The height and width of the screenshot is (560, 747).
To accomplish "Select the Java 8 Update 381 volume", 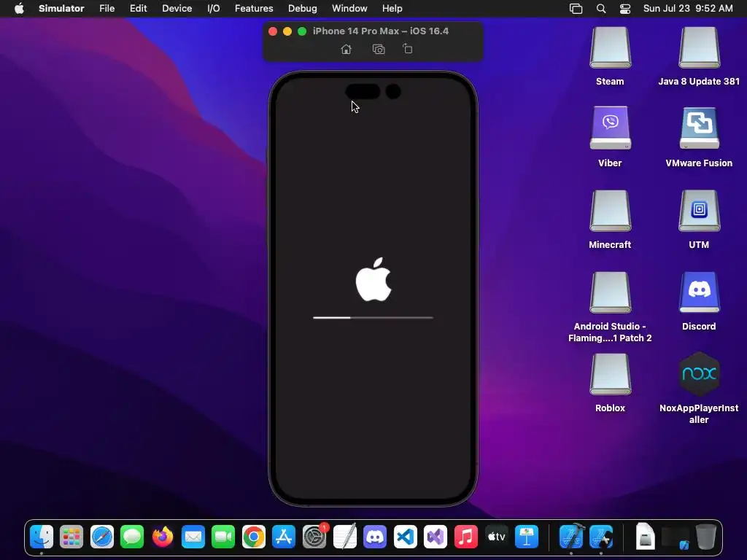I will [x=699, y=47].
